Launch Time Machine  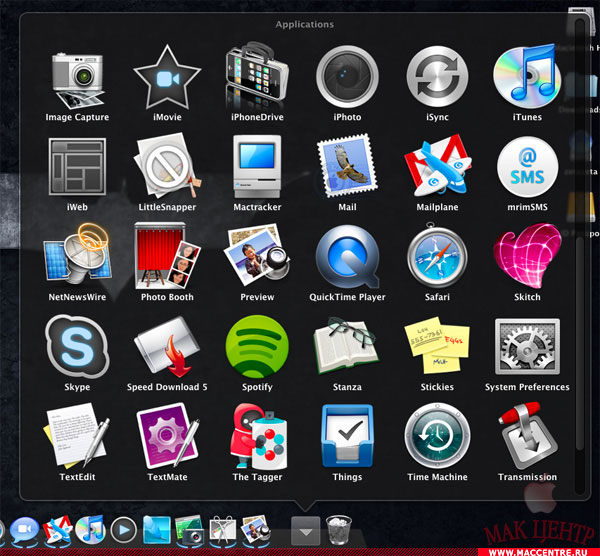pyautogui.click(x=437, y=436)
